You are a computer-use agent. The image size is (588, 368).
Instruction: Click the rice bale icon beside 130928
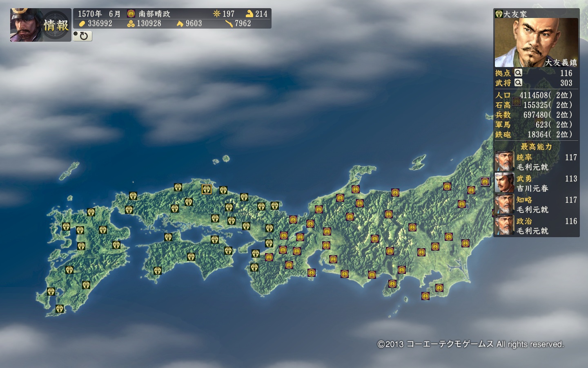coord(131,24)
